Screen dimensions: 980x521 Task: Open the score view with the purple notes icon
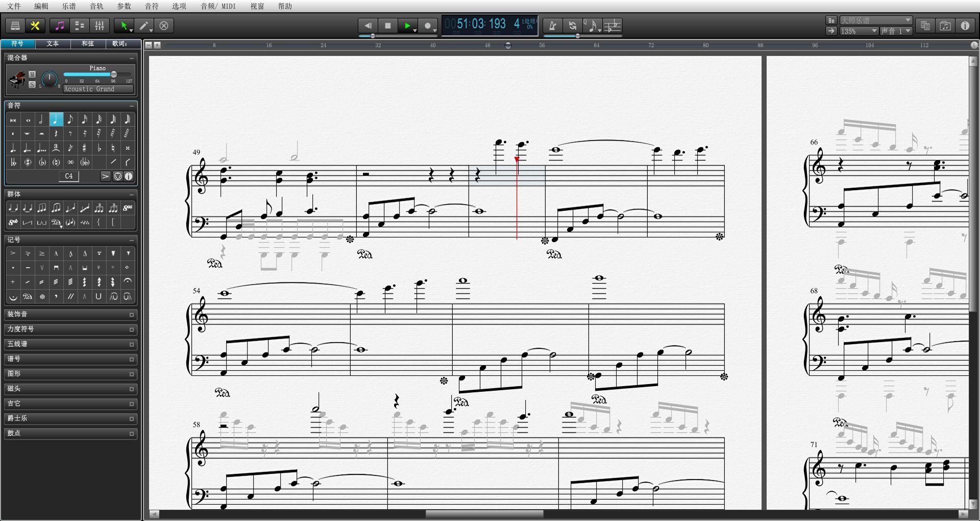click(x=60, y=26)
